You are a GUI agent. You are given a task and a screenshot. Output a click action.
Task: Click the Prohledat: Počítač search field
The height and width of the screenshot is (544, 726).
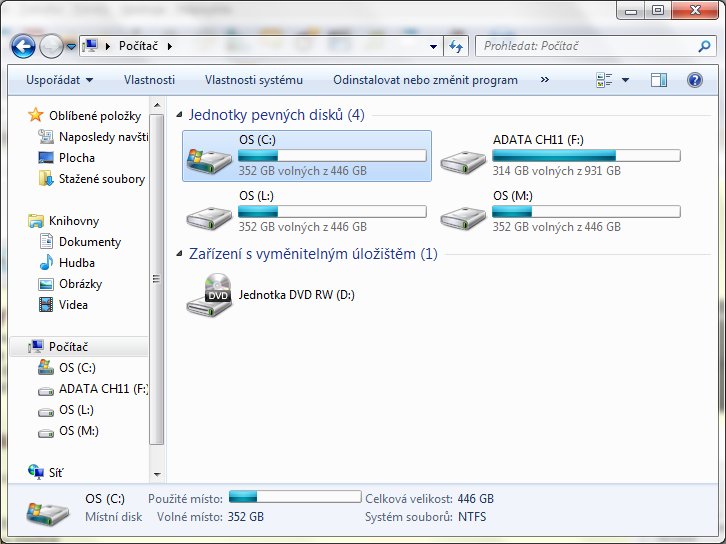coord(585,46)
